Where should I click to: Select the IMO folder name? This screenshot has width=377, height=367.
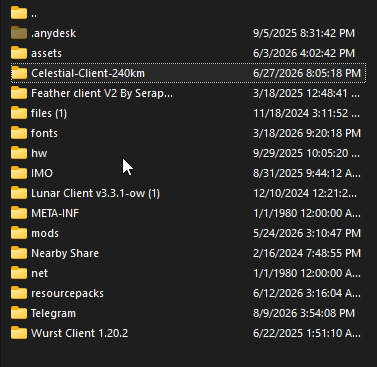42,173
